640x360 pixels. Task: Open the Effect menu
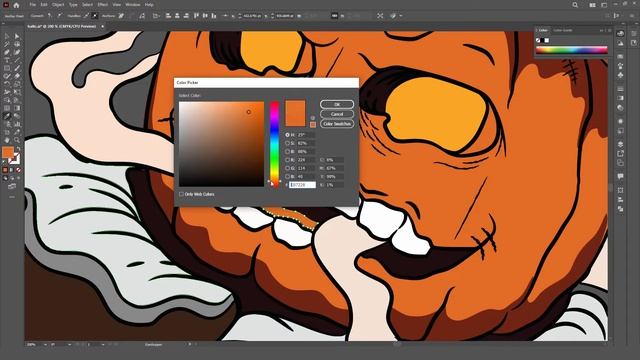point(102,5)
